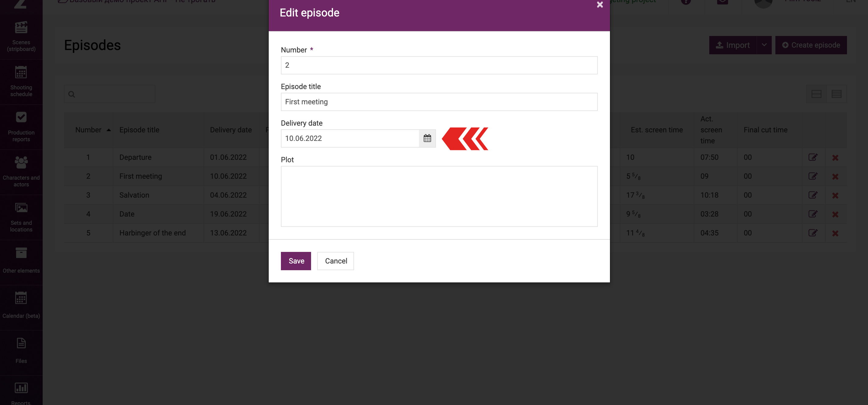
Task: Expand the Import dropdown arrow
Action: point(764,45)
